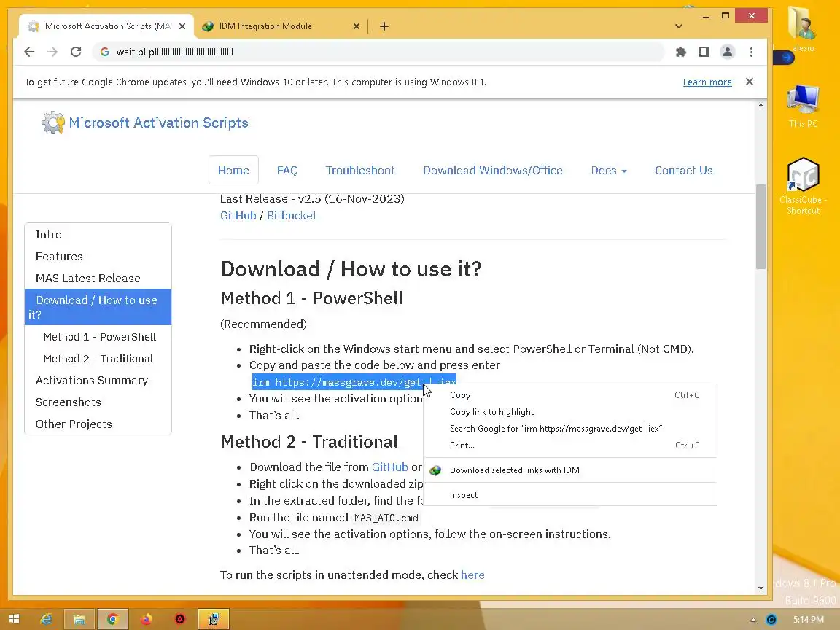Choose Copy link to highlight
The image size is (840, 630).
coord(570,412)
